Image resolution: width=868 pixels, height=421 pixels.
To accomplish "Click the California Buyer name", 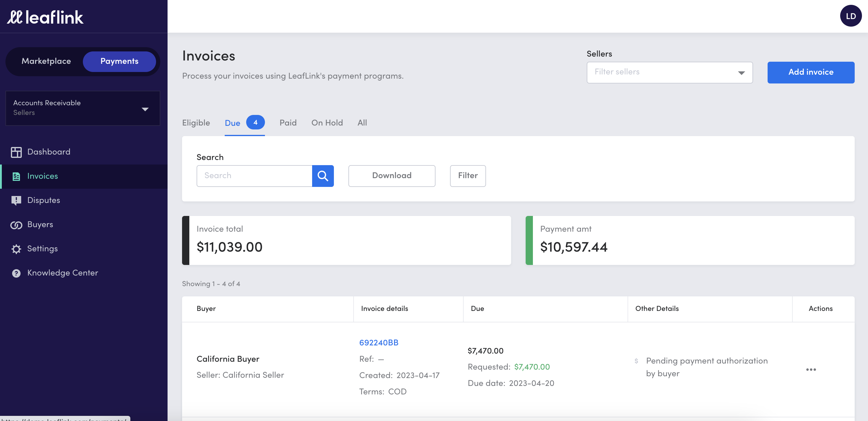I will 228,359.
